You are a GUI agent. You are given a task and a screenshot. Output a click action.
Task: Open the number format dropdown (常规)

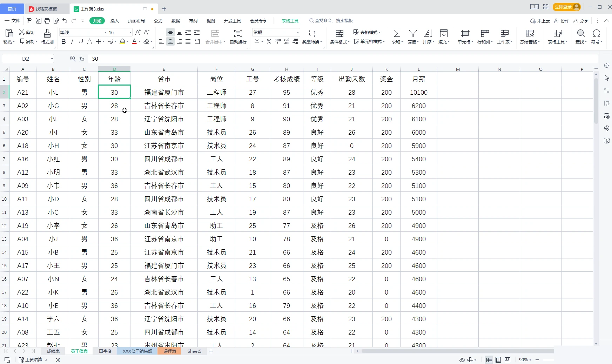[x=298, y=33]
